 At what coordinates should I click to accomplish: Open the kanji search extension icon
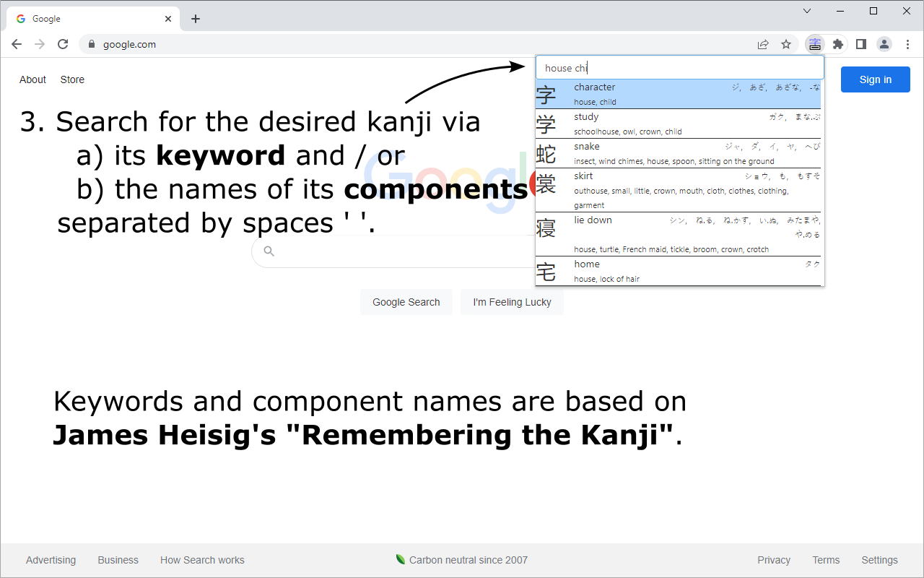[x=815, y=44]
